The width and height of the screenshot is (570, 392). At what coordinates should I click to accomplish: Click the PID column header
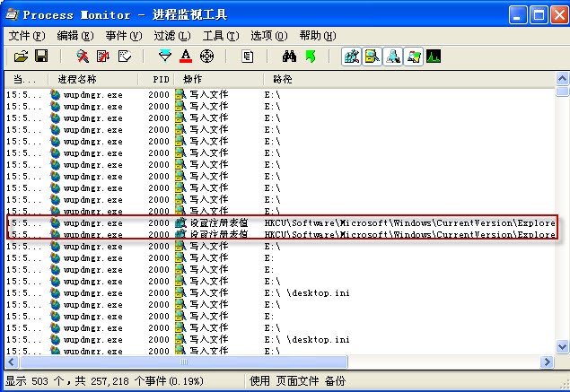[x=156, y=79]
